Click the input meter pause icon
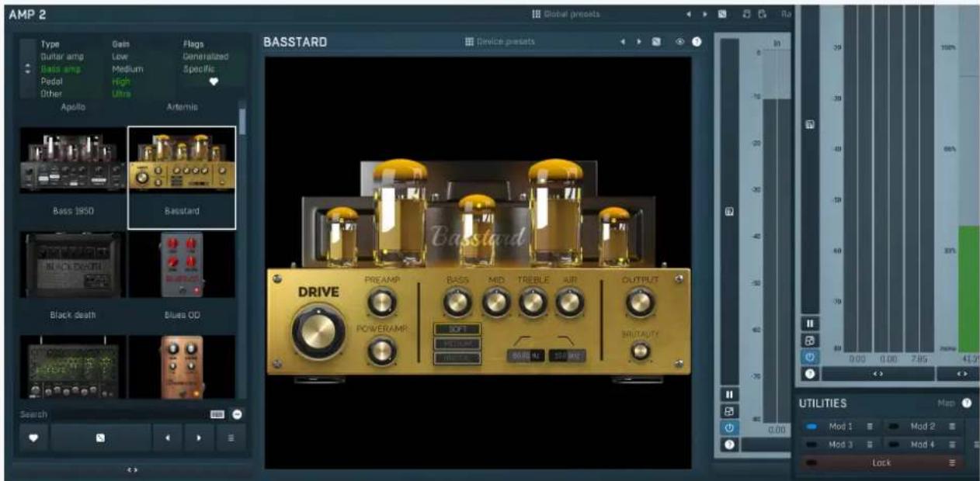 [728, 396]
